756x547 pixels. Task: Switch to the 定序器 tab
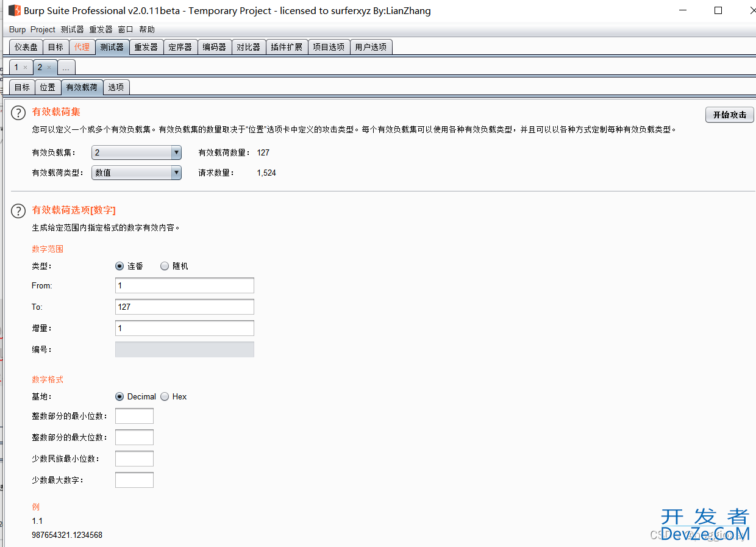pyautogui.click(x=180, y=47)
